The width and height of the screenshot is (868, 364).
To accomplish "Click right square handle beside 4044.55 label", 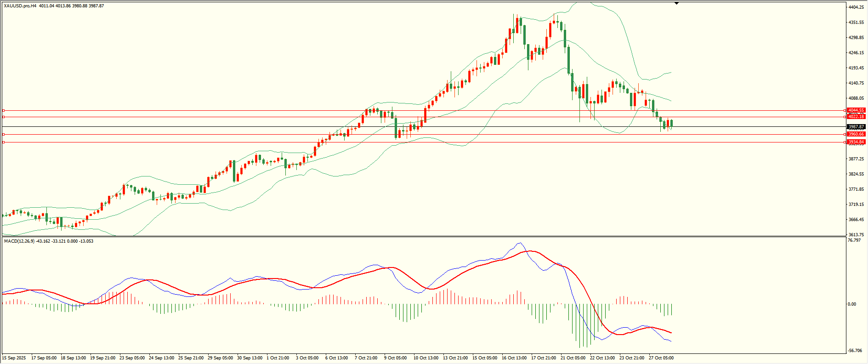I will pyautogui.click(x=845, y=110).
